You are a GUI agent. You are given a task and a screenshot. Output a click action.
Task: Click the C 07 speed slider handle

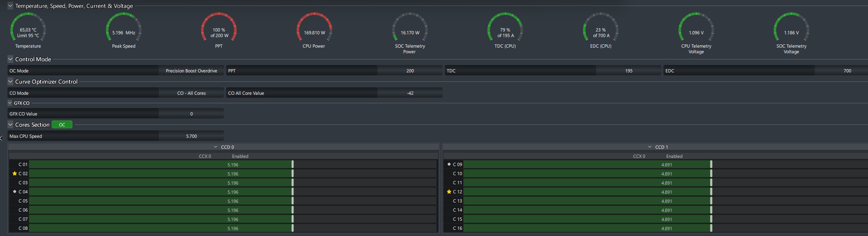(293, 219)
